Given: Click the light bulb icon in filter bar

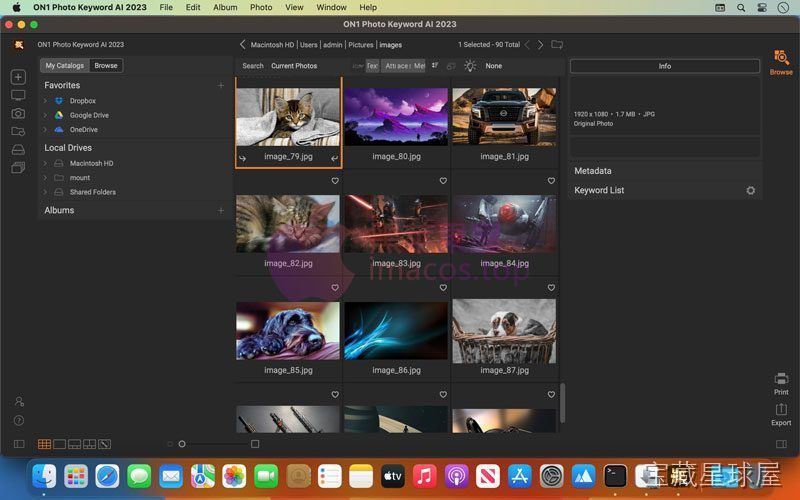Looking at the screenshot, I should [x=470, y=65].
